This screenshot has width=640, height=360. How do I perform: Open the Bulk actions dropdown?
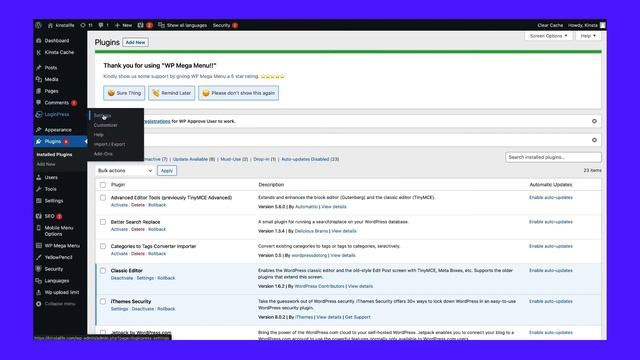point(125,171)
